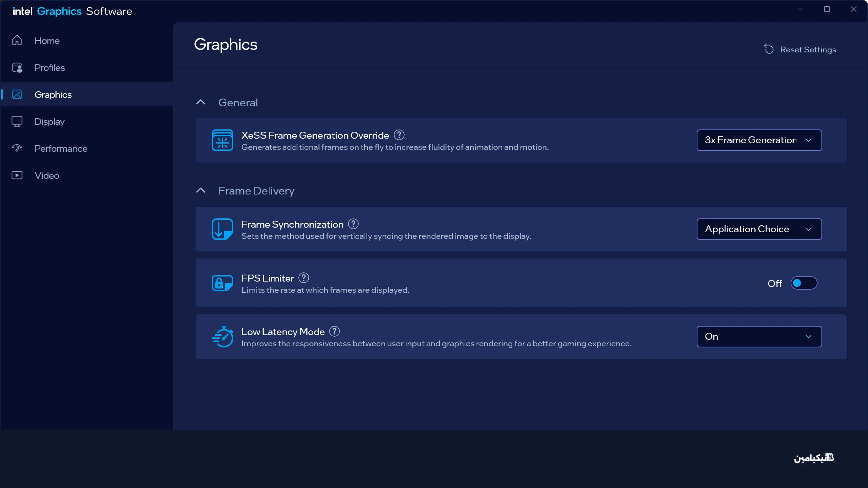
Task: Click the XeSS Frame Generation feature icon
Action: [222, 140]
